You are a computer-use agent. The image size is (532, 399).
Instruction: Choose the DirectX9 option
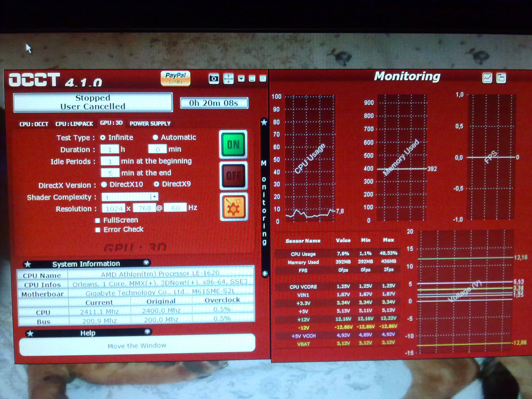point(156,184)
